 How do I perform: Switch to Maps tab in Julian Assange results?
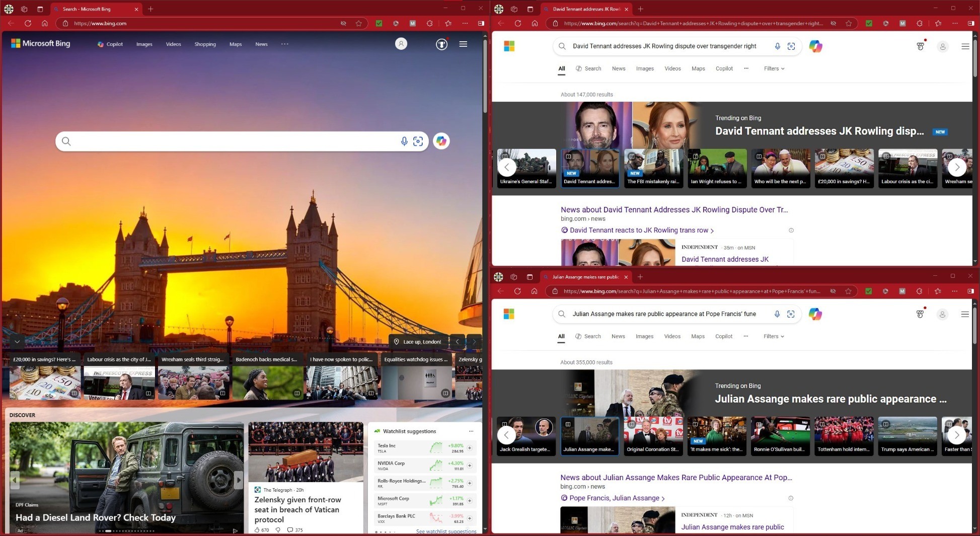[x=698, y=336]
